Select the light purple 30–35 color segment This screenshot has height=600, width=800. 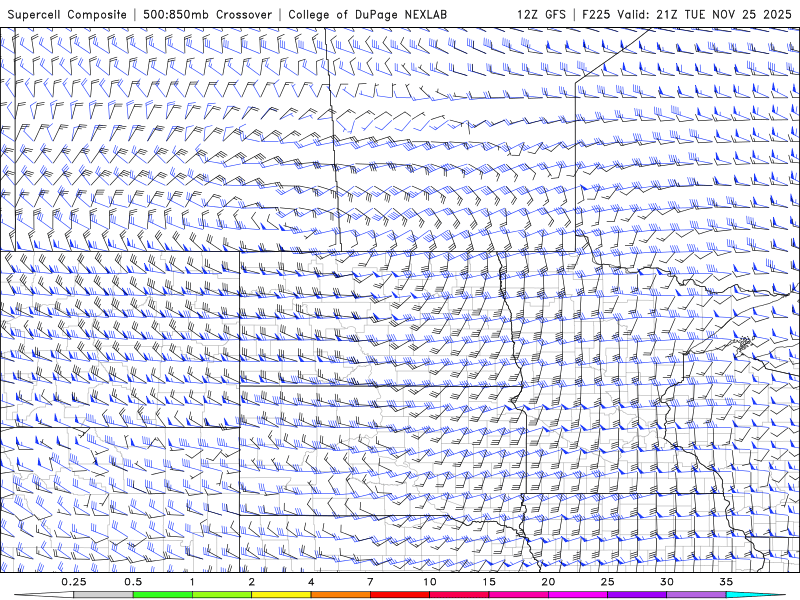coord(696,595)
